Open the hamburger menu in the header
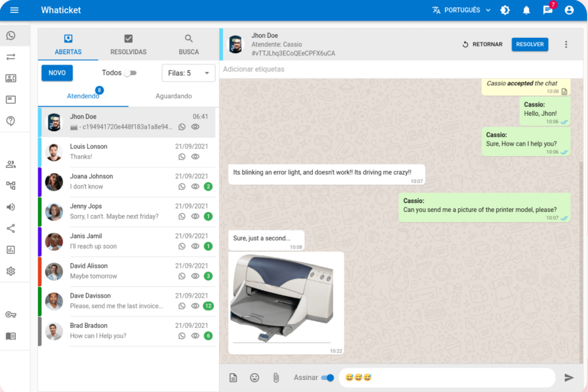The height and width of the screenshot is (392, 588). 14,10
